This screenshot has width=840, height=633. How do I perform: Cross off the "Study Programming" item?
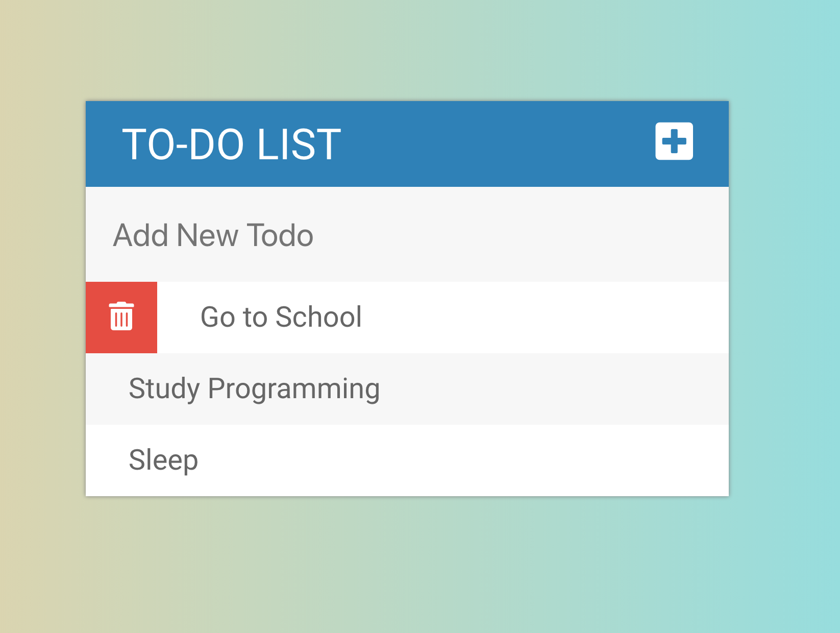[254, 388]
